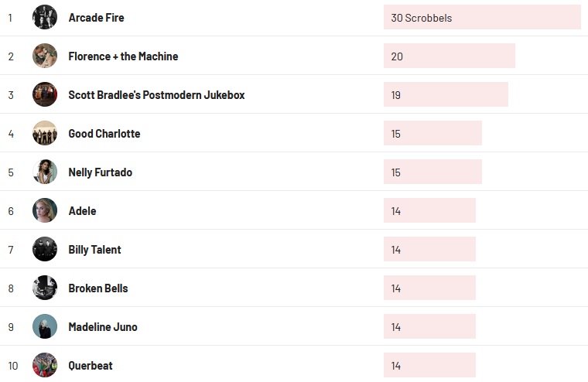Select Good Charlotte's round avatar
The height and width of the screenshot is (382, 588).
(45, 133)
